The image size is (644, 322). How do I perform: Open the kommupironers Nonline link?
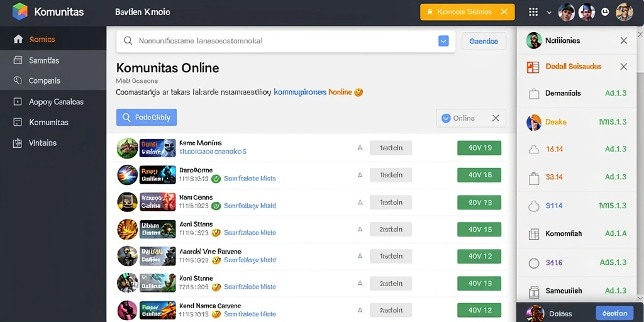click(313, 92)
